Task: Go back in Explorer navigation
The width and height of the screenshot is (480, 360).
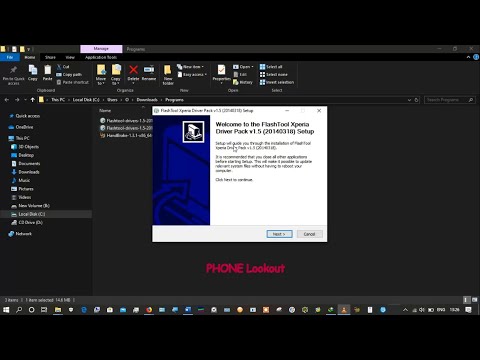Action: (7, 100)
